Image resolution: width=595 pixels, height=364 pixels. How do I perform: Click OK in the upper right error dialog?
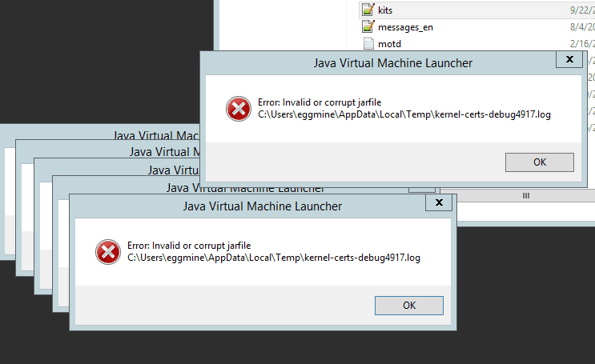click(539, 162)
